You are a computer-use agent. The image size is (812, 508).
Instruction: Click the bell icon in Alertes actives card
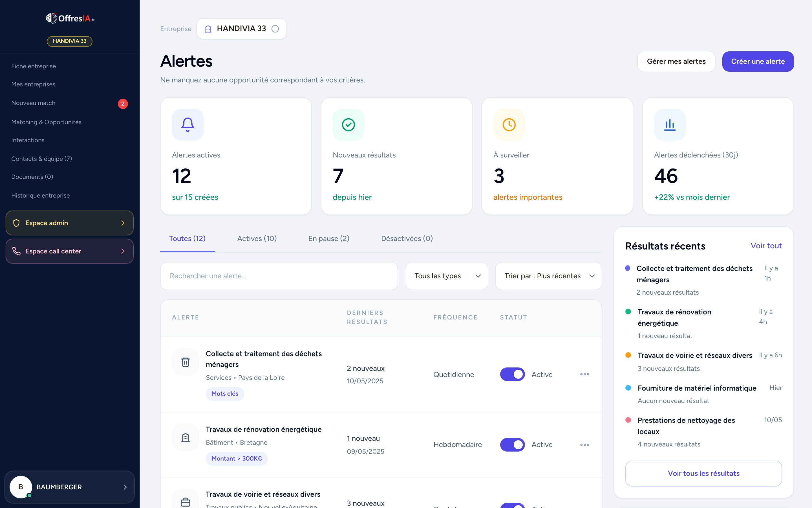(187, 125)
